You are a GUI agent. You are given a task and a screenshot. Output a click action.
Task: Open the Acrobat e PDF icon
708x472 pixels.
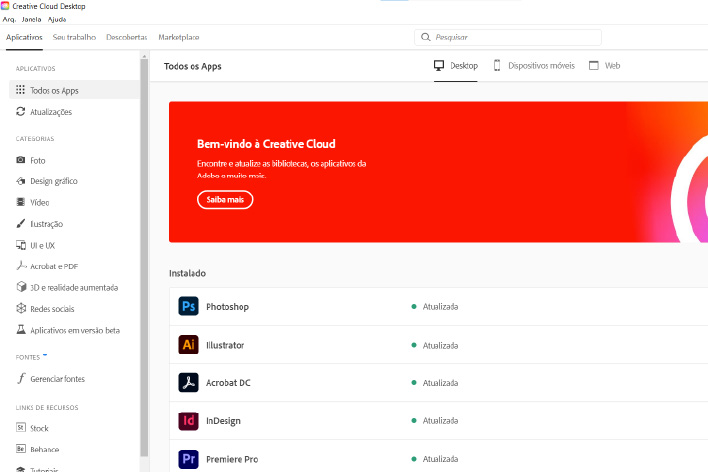pyautogui.click(x=21, y=266)
